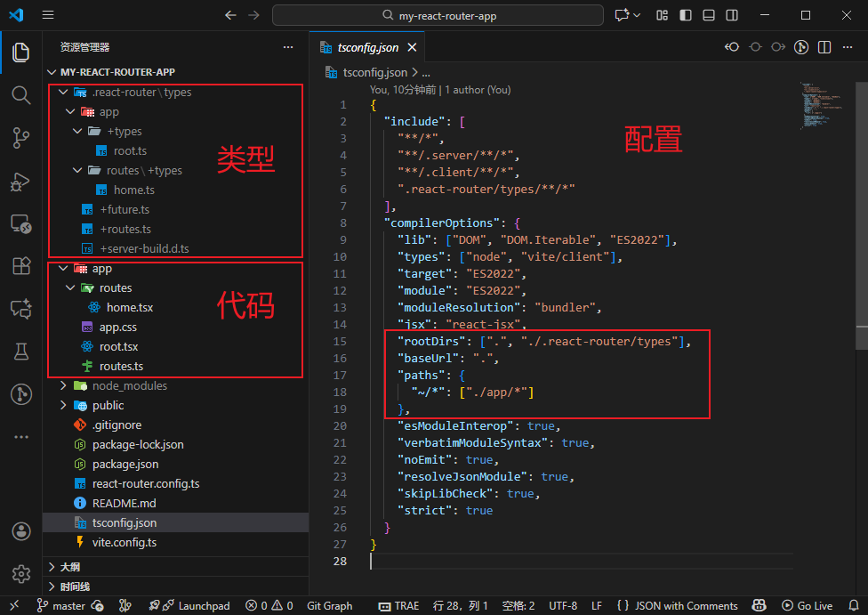Click the minimap code overview
The height and width of the screenshot is (615, 868).
coord(816,107)
